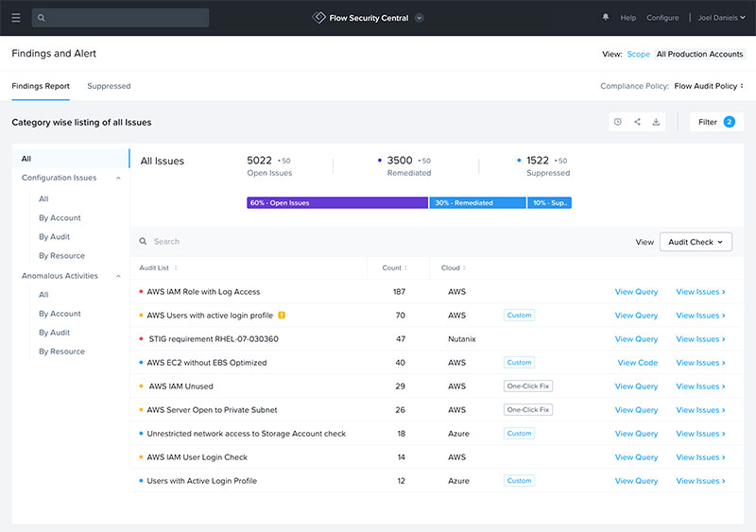Click the purple Open Issues progress bar segment
The image size is (756, 532).
[x=336, y=203]
